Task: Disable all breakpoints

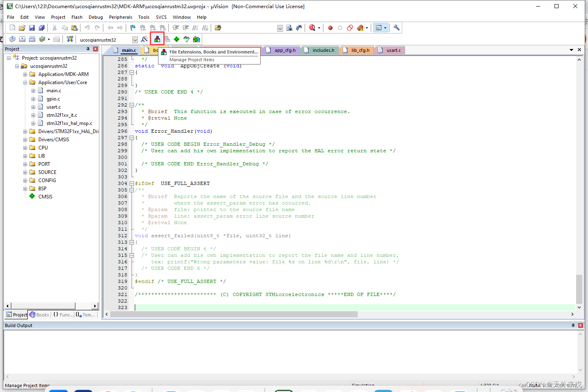Action: (x=350, y=27)
